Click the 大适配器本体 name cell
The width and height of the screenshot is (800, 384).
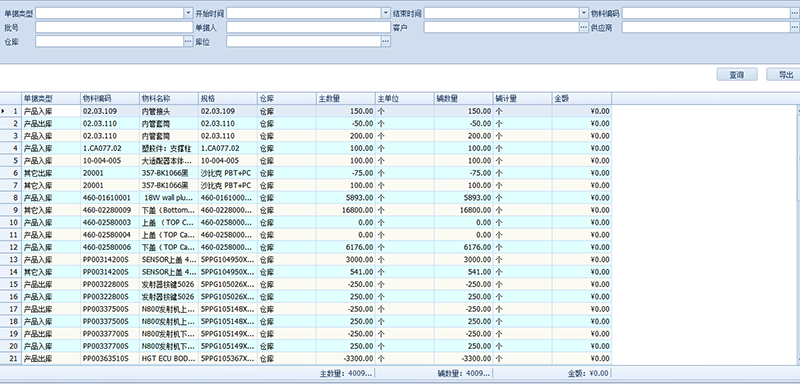169,161
